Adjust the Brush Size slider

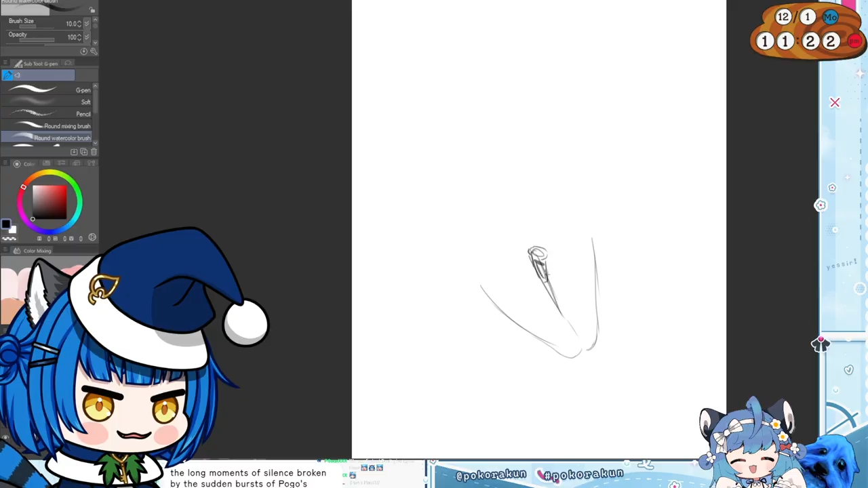pyautogui.click(x=37, y=27)
